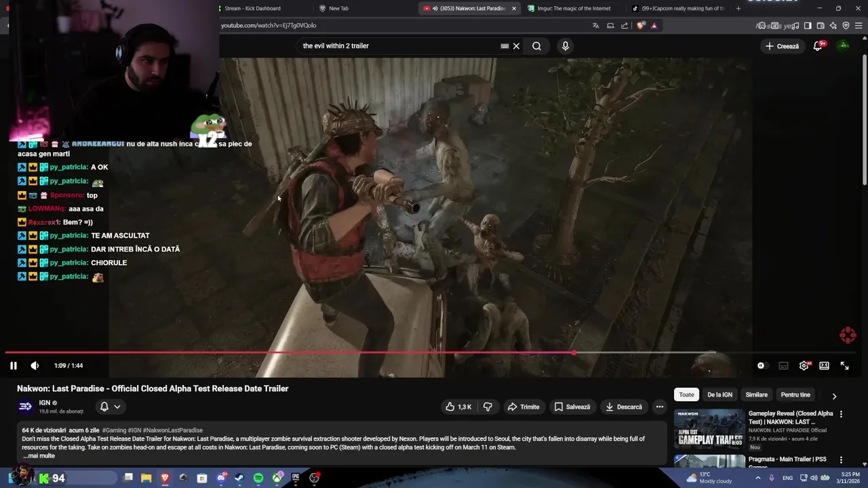Viewport: 868px width, 488px height.
Task: Open 'Pragmata - Main Trailer | PS5' video title
Action: pyautogui.click(x=787, y=462)
